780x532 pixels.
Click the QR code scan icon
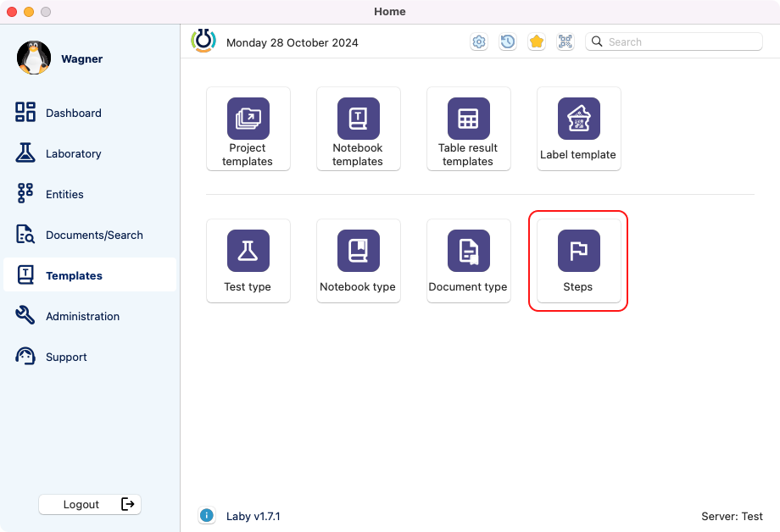565,42
